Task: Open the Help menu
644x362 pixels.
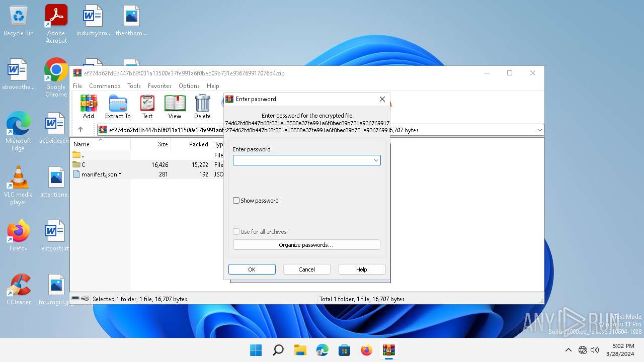Action: 213,86
